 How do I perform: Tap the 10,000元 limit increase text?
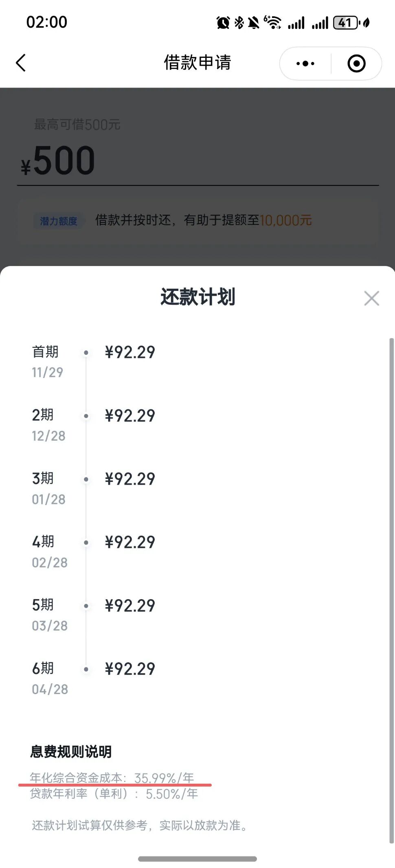(286, 221)
